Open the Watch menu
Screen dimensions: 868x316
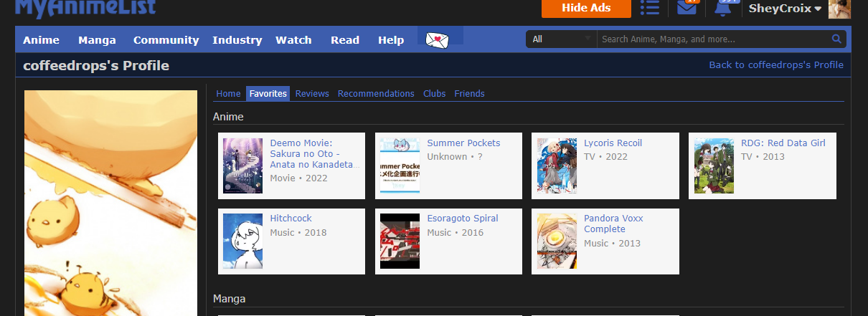pos(293,40)
